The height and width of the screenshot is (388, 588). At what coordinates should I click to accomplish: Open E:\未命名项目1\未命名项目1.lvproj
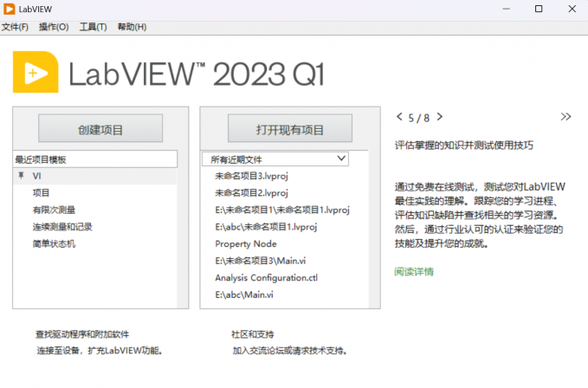282,210
